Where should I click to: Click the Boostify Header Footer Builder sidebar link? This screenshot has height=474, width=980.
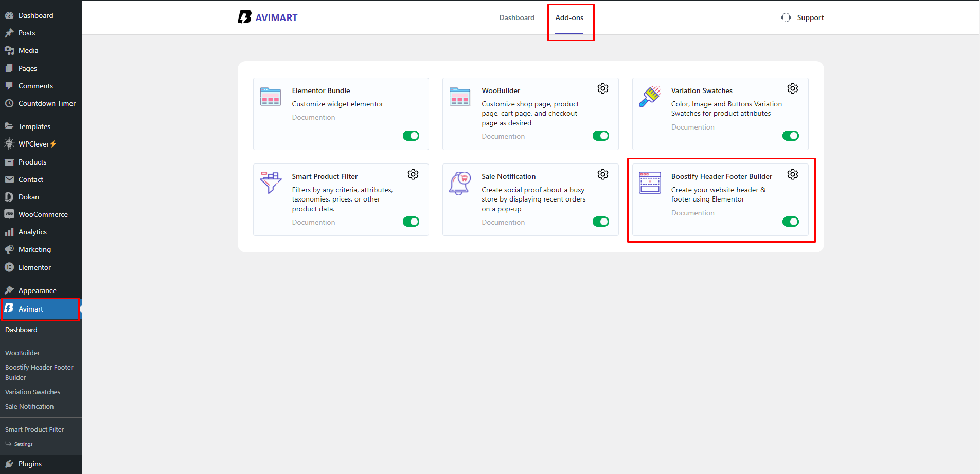coord(39,372)
